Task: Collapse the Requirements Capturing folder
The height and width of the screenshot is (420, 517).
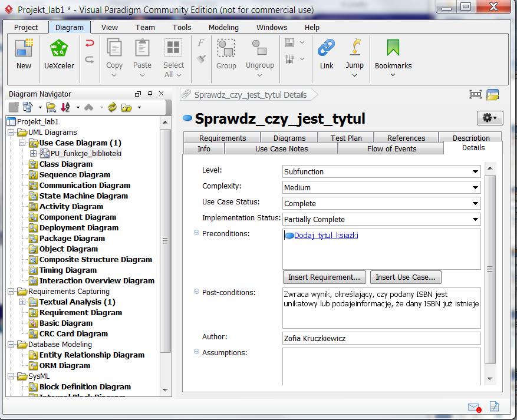Action: pos(11,292)
